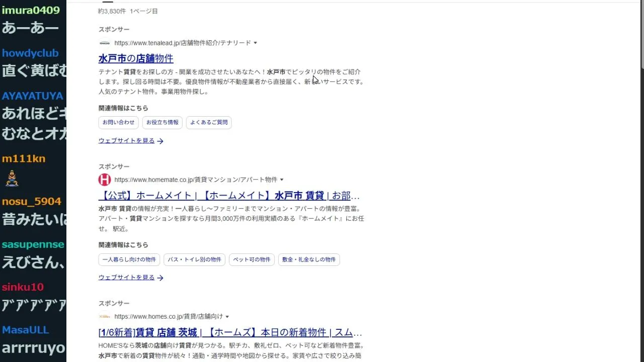
Task: Click the 敷金・礼金なしの物件 chip
Action: pyautogui.click(x=309, y=259)
